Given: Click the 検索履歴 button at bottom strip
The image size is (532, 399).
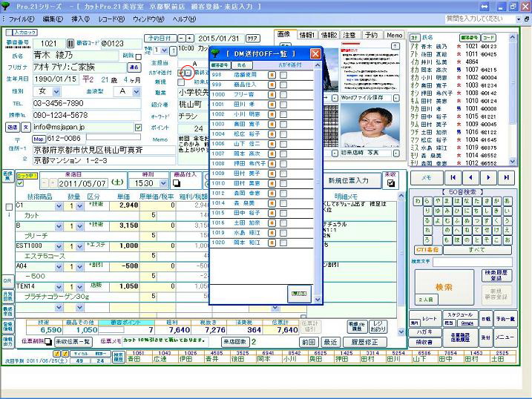Looking at the screenshot, I should pyautogui.click(x=118, y=357).
